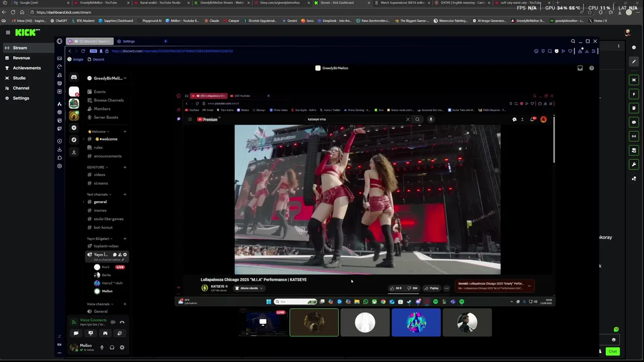Add channel to Voice channels with plus
The width and height of the screenshot is (644, 362).
coord(125,304)
